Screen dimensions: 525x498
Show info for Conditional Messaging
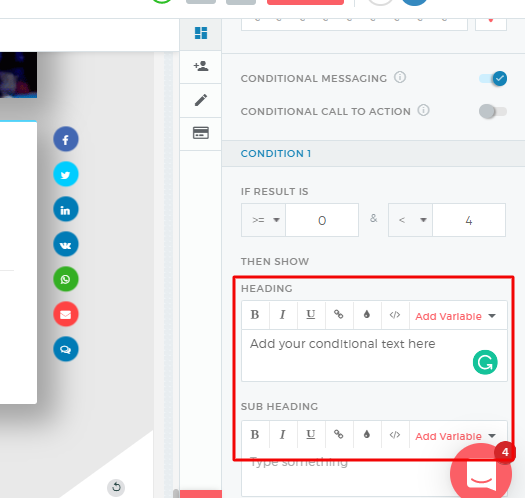point(400,77)
